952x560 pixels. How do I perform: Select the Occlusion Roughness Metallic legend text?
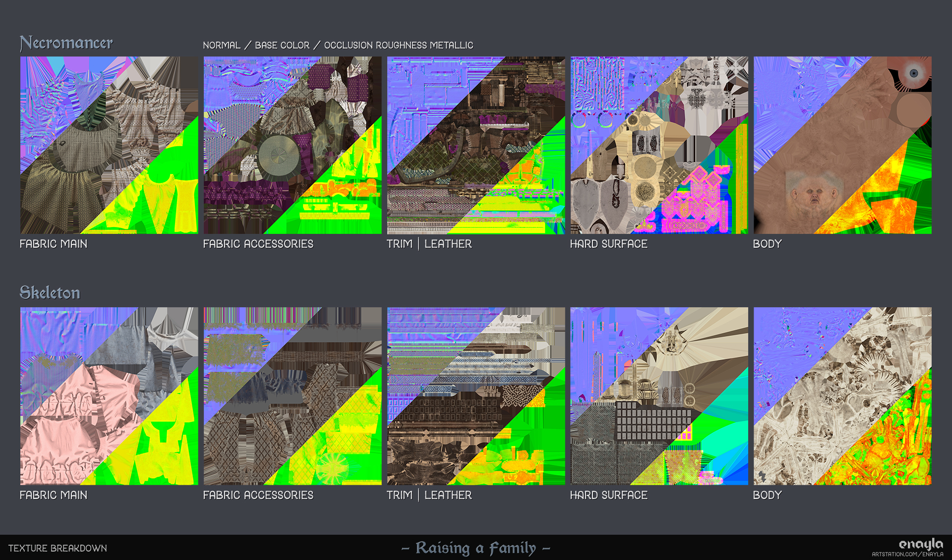tap(399, 45)
